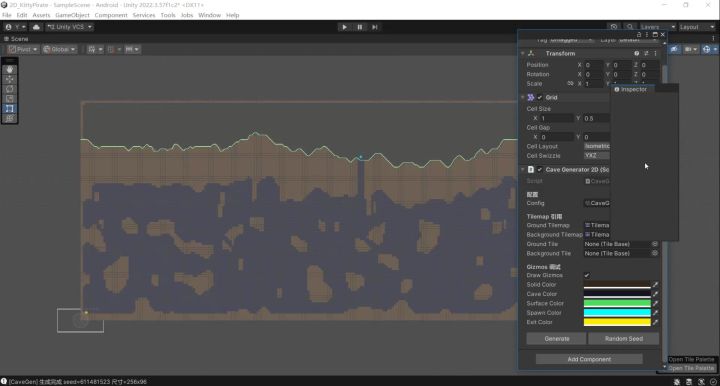Viewport: 720px width, 386px height.
Task: Open Transform component more options menu
Action: pyautogui.click(x=655, y=53)
